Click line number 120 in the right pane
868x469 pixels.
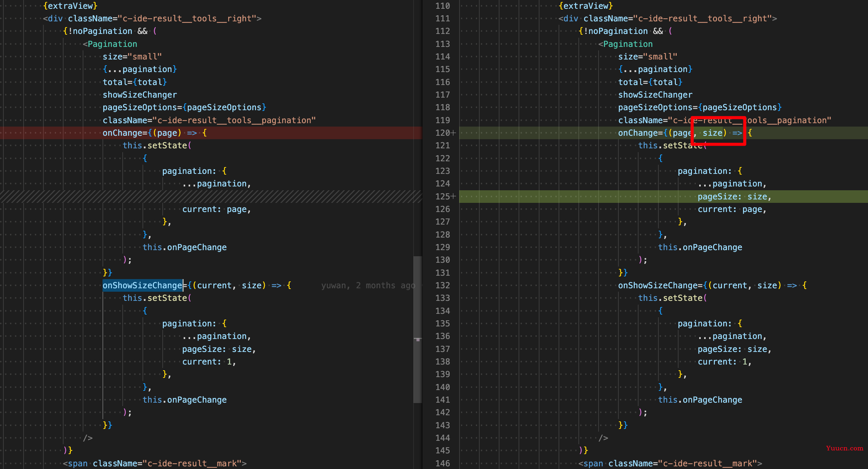(443, 133)
